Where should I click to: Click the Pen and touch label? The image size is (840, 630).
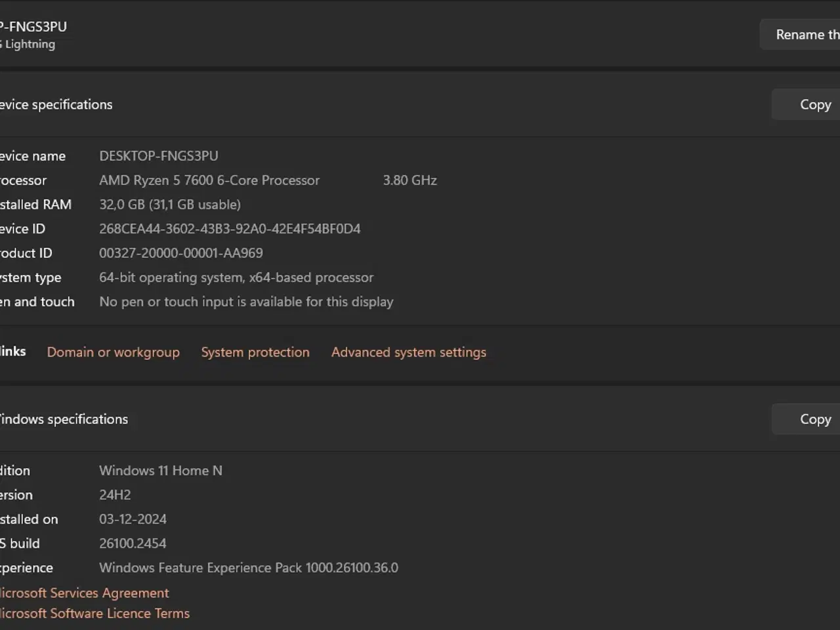tap(37, 302)
